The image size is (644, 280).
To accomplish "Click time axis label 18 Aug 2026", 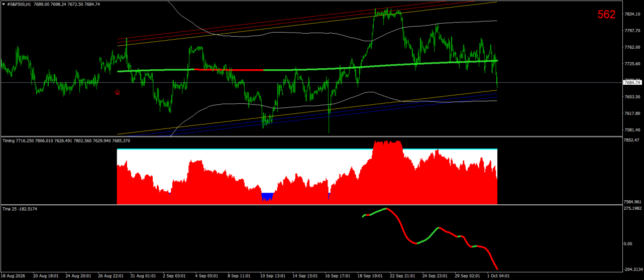I will click(14, 276).
